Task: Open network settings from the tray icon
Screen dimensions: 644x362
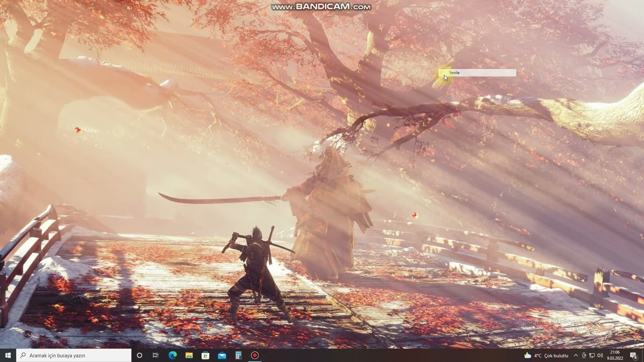Action: click(592, 355)
